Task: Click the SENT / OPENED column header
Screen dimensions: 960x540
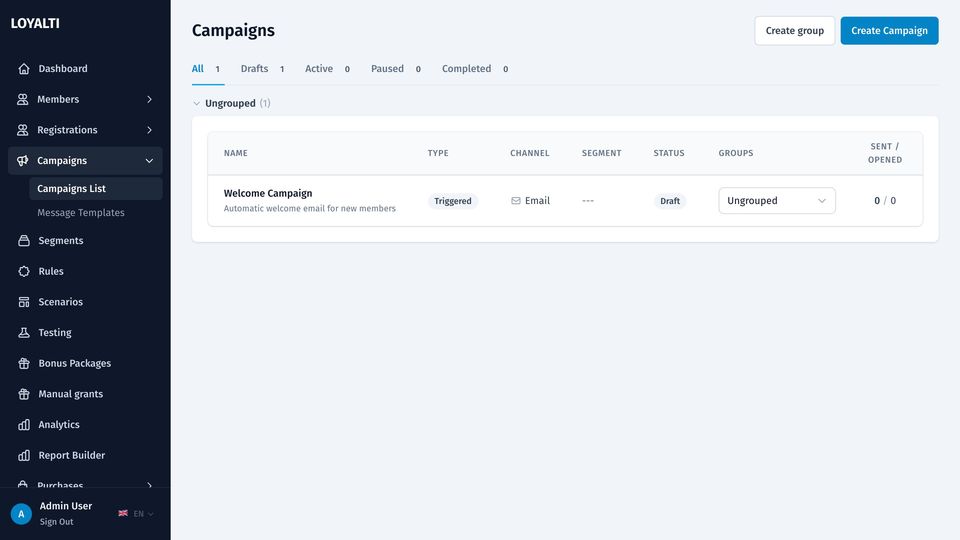Action: click(x=885, y=153)
